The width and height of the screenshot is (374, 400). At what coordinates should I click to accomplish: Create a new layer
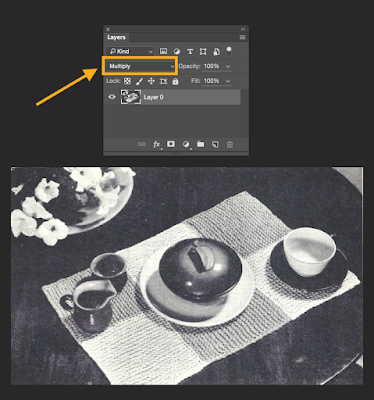coord(215,144)
